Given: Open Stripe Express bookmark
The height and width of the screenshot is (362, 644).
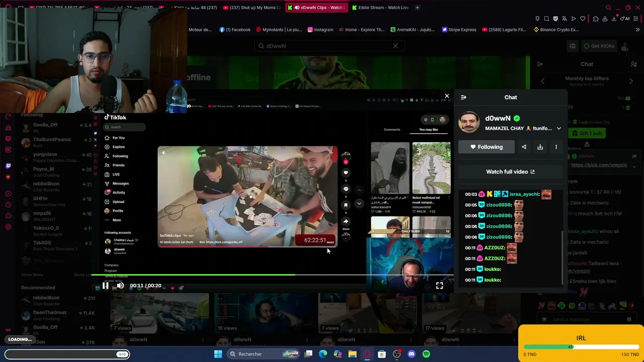Looking at the screenshot, I should coord(459,30).
